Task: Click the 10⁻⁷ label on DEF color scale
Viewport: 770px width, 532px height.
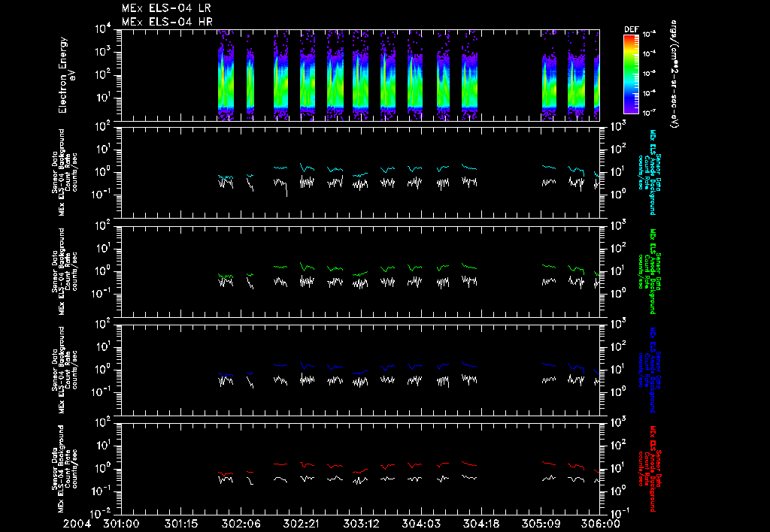Action: click(x=649, y=113)
